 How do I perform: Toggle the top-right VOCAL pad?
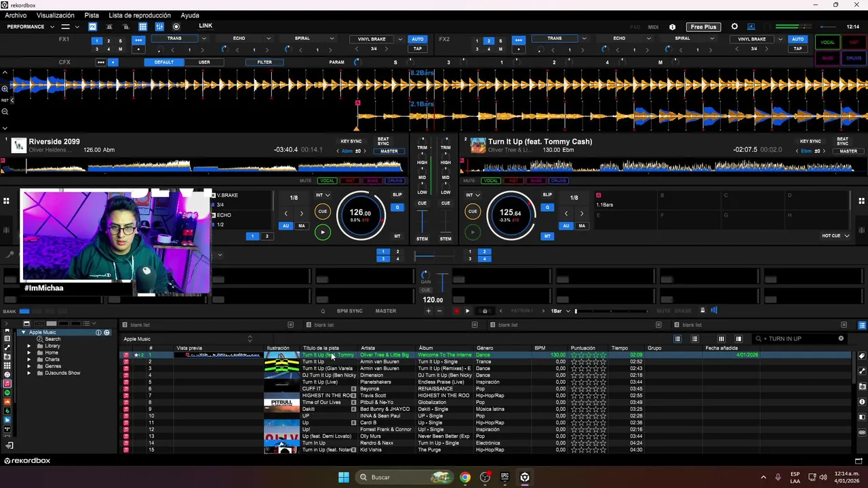click(x=828, y=42)
